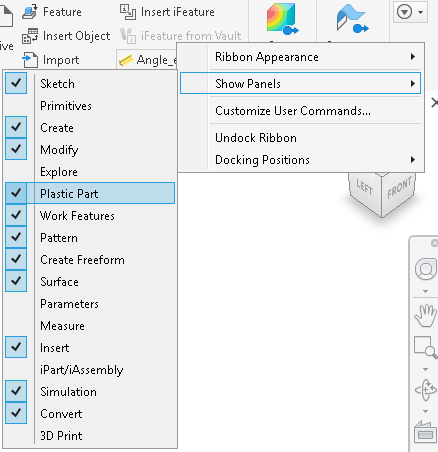Activate the Orbit tool in navigation bar

pyautogui.click(x=426, y=389)
